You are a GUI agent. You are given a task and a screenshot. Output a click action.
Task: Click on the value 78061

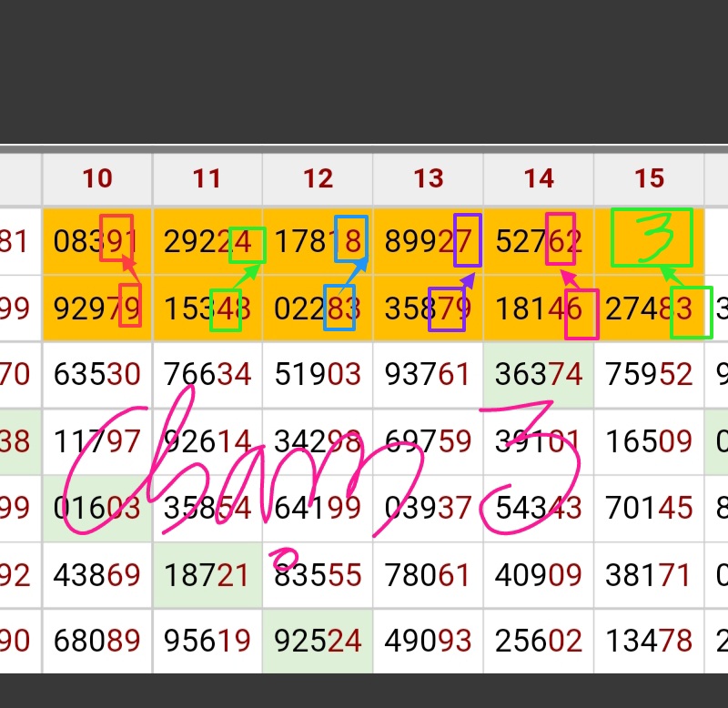point(428,575)
